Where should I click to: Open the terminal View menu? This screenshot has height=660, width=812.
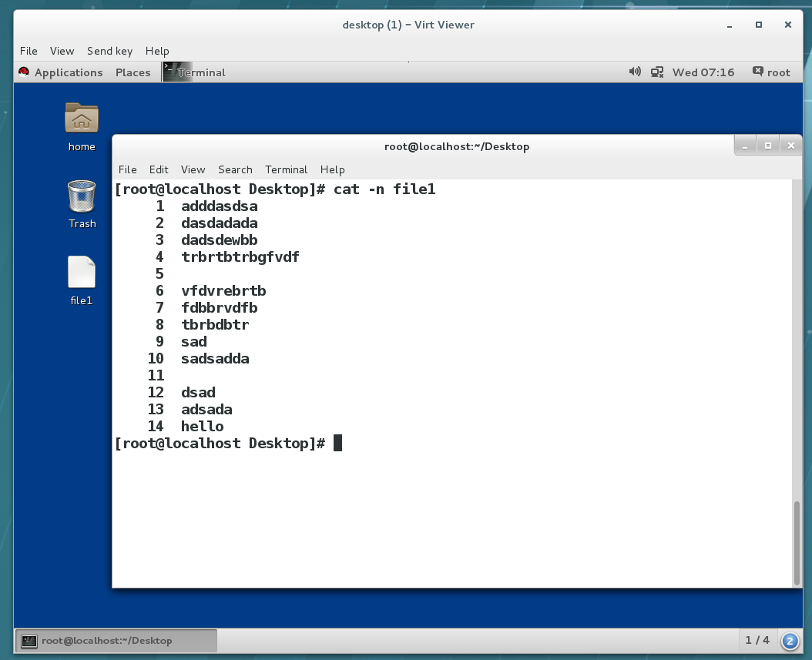click(x=193, y=169)
